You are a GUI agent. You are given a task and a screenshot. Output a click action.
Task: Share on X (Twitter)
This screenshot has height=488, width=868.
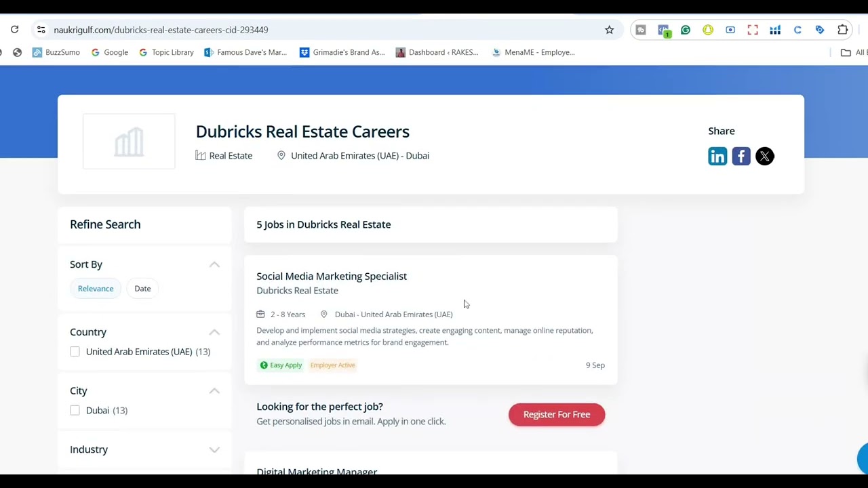tap(765, 157)
